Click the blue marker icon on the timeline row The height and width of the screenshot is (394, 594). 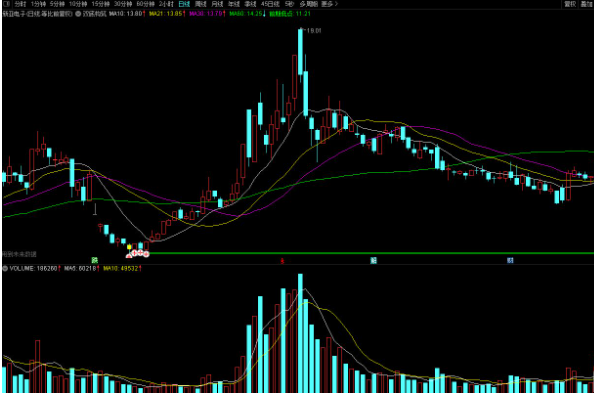pos(510,260)
